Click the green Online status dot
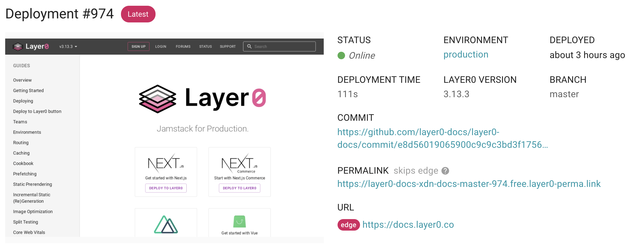 click(x=341, y=55)
